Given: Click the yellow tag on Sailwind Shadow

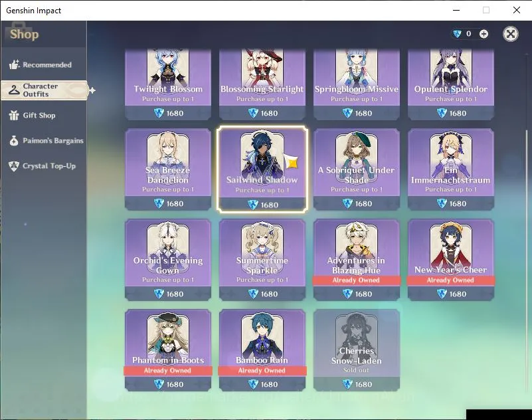Looking at the screenshot, I should (x=291, y=161).
